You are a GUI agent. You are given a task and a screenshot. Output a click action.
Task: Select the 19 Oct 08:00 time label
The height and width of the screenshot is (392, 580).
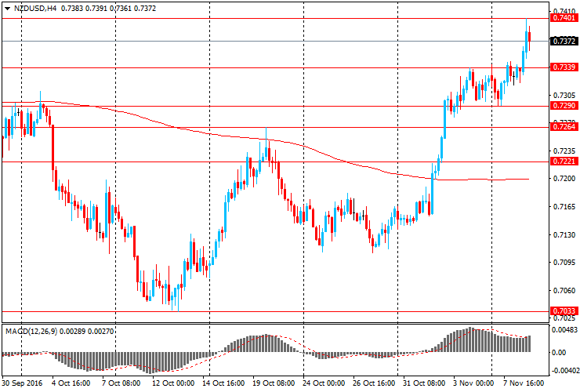click(274, 384)
